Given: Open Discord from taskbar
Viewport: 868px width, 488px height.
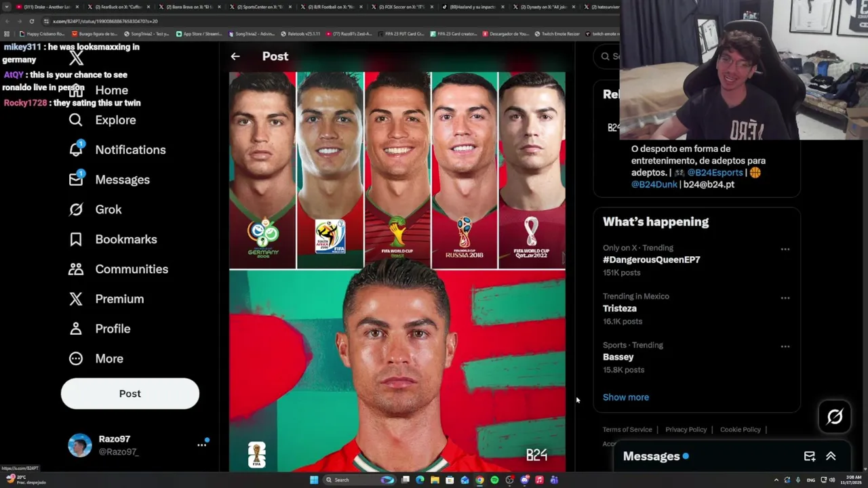Looking at the screenshot, I should 524,480.
